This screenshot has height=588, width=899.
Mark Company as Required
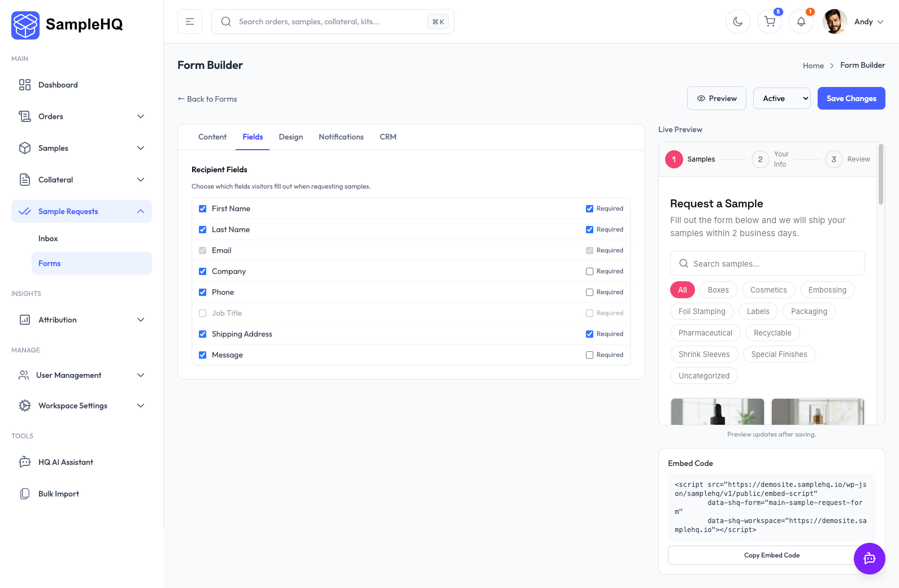tap(590, 271)
